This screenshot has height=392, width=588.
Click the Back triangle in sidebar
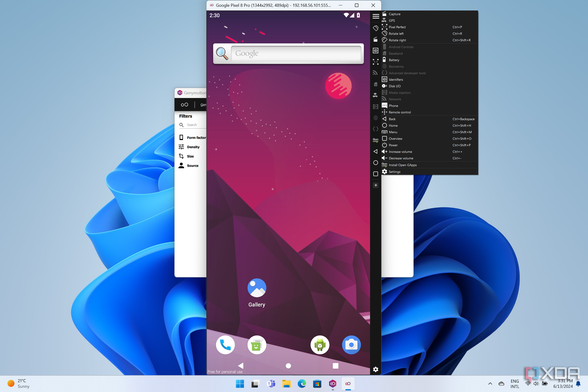pyautogui.click(x=375, y=151)
